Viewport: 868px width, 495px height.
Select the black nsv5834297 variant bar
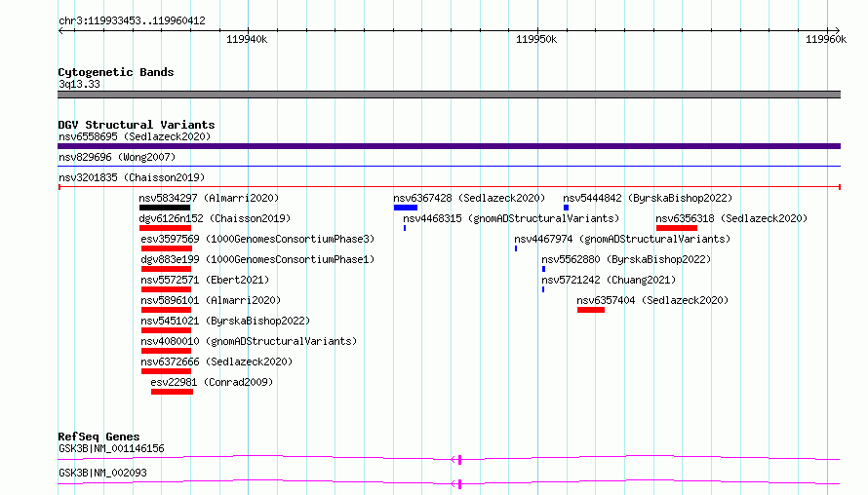point(165,208)
